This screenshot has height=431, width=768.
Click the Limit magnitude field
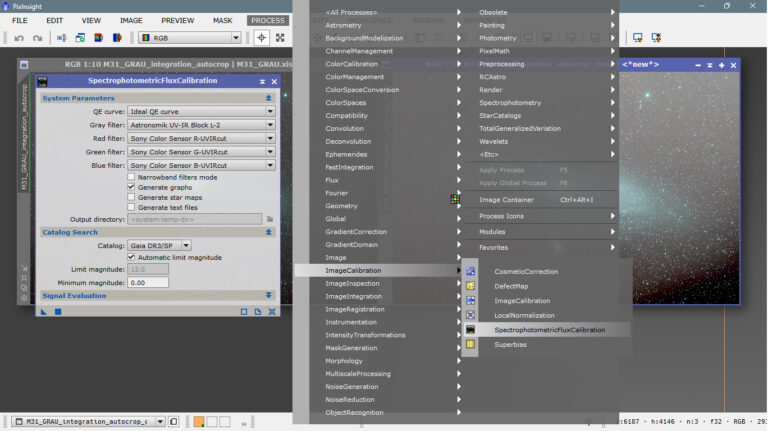(x=148, y=269)
